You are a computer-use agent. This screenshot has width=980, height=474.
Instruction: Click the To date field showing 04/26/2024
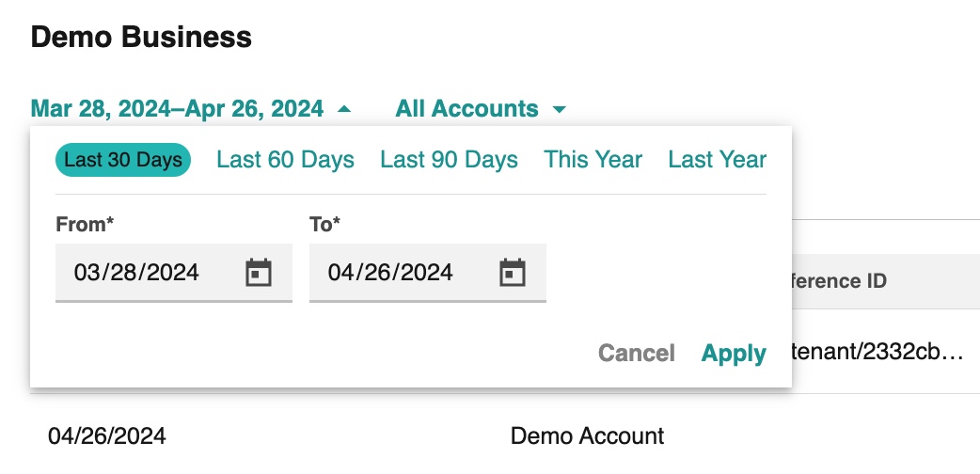[x=428, y=273]
